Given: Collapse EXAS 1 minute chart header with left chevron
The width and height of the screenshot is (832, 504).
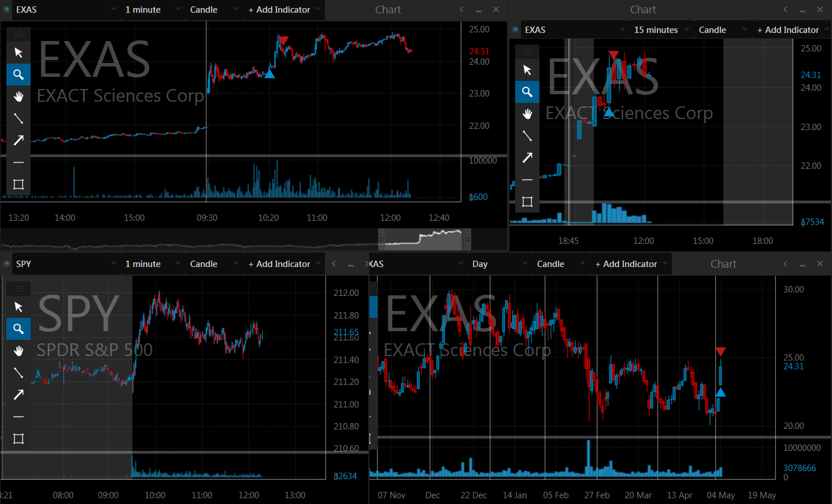Looking at the screenshot, I should [x=461, y=9].
